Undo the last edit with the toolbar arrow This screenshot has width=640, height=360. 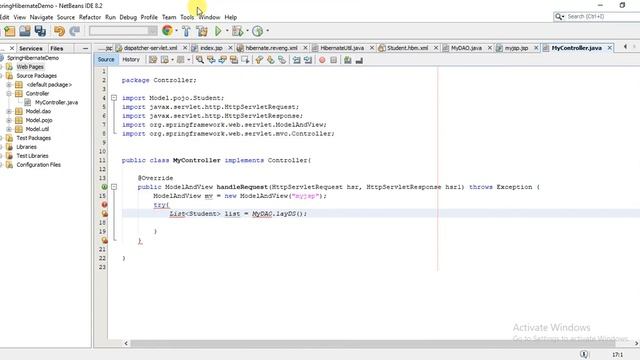(59, 31)
